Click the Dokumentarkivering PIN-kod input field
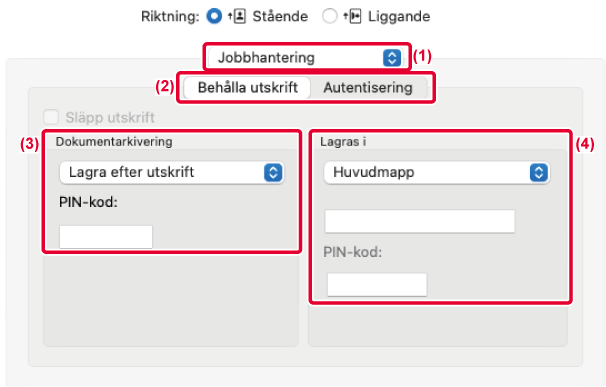Viewport: 606px width, 387px height. [x=106, y=237]
